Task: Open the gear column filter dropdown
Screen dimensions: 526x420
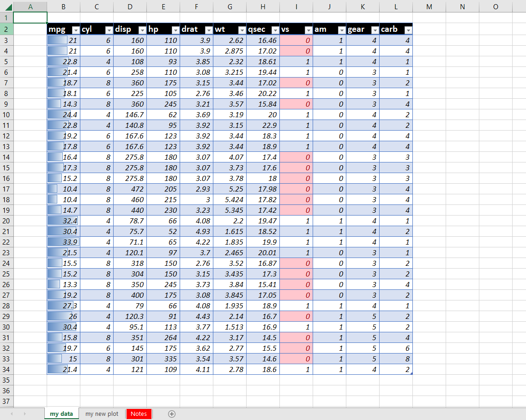Action: 375,30
